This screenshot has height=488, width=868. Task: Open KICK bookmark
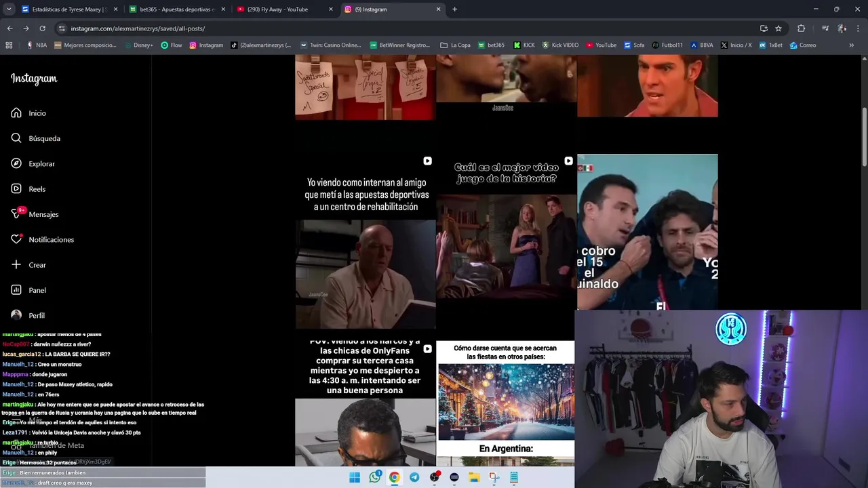click(524, 45)
